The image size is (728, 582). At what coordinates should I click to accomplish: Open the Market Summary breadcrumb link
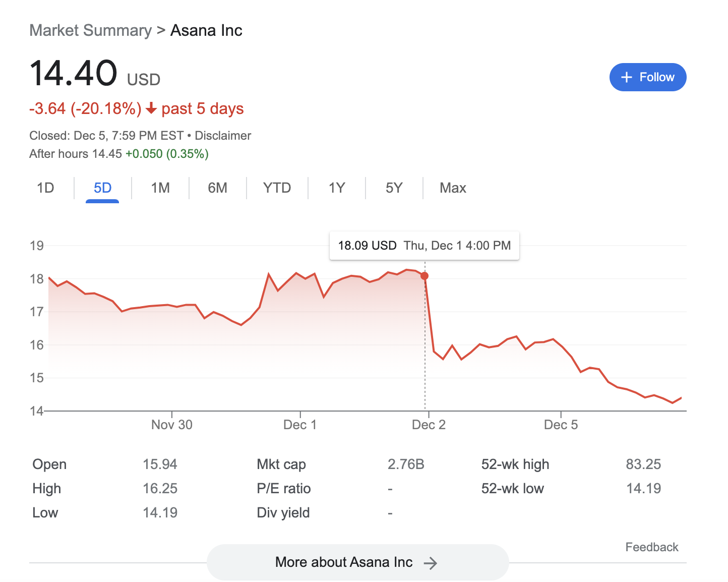(90, 30)
